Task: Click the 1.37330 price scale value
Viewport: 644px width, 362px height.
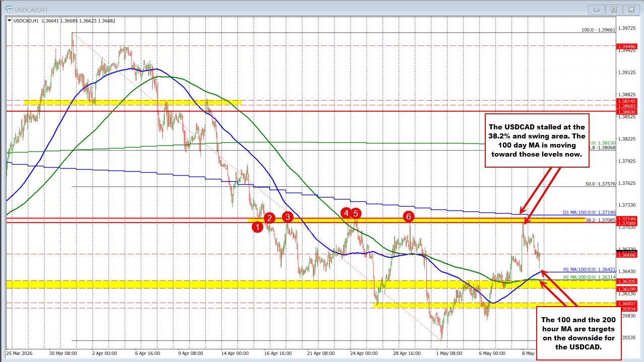Action: click(x=628, y=205)
